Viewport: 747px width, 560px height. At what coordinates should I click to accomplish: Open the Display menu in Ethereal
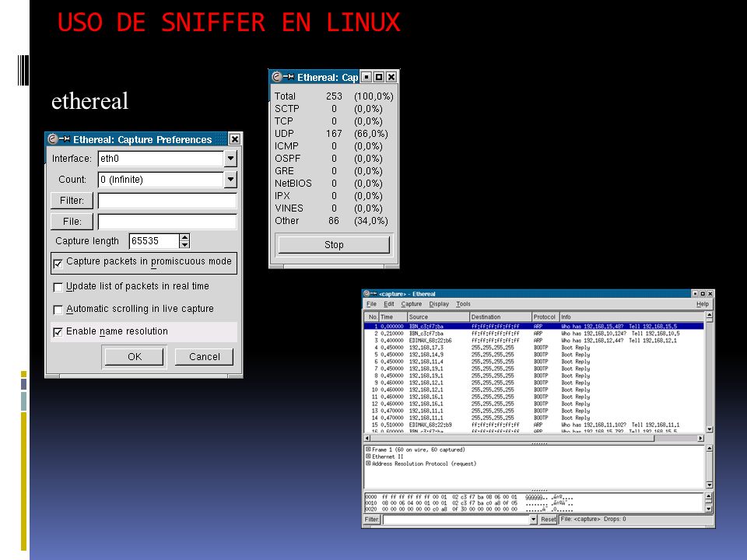coord(439,304)
